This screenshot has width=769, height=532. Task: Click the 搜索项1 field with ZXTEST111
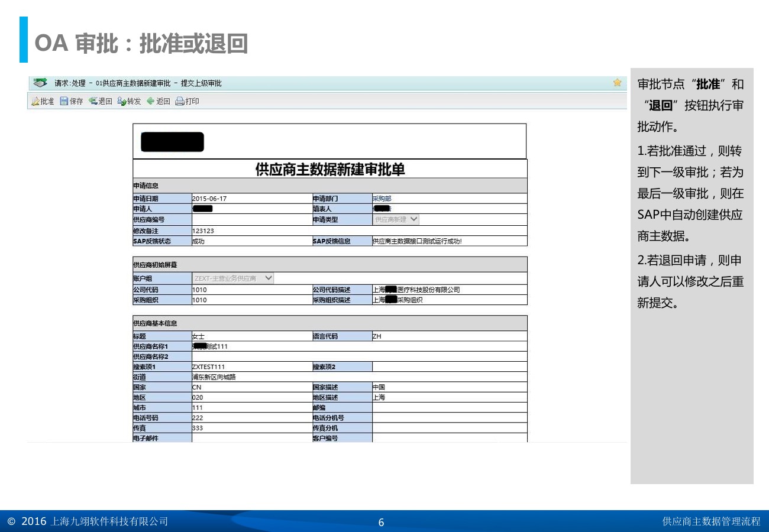251,367
